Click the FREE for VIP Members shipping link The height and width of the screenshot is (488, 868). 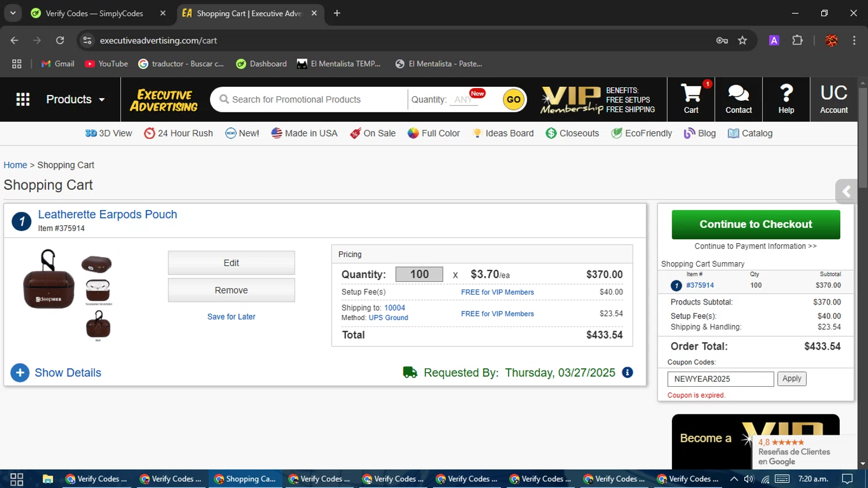click(498, 314)
